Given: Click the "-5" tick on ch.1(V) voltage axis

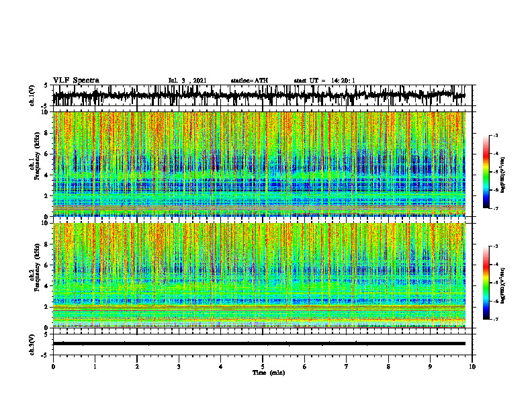Looking at the screenshot, I should (x=45, y=105).
